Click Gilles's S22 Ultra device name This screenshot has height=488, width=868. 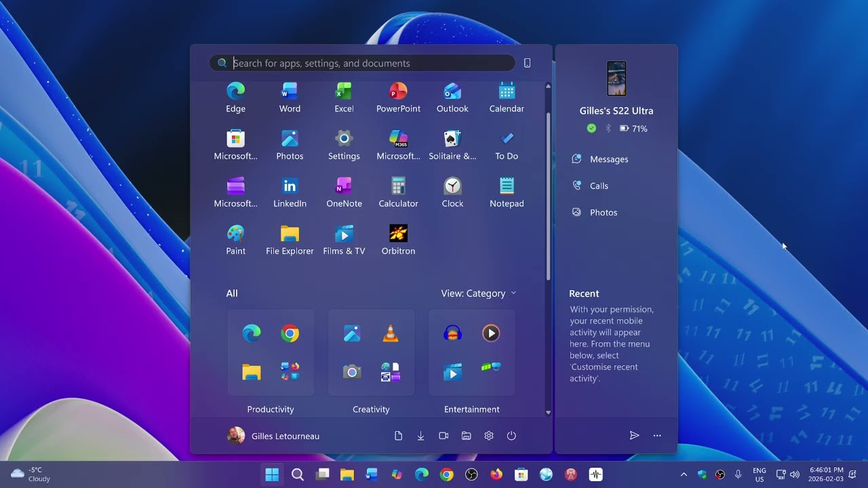click(x=616, y=110)
